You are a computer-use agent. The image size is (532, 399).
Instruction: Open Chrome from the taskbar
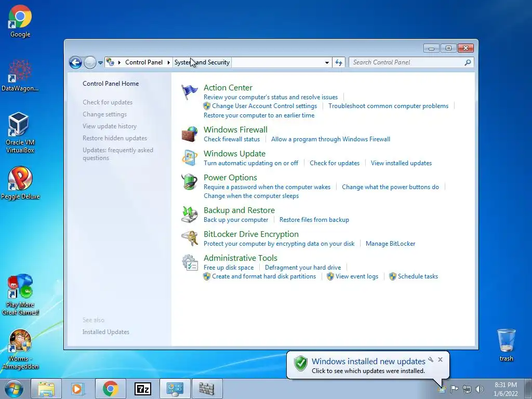(110, 389)
